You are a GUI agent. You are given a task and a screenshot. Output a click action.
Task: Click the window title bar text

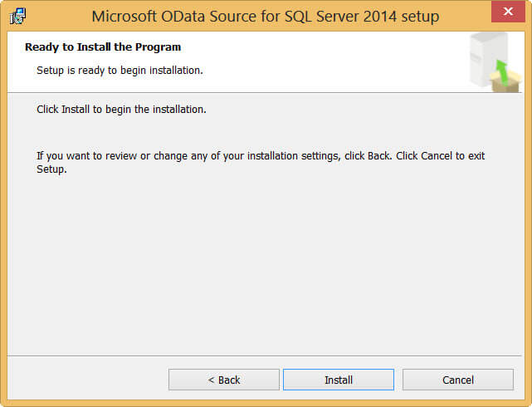(266, 17)
